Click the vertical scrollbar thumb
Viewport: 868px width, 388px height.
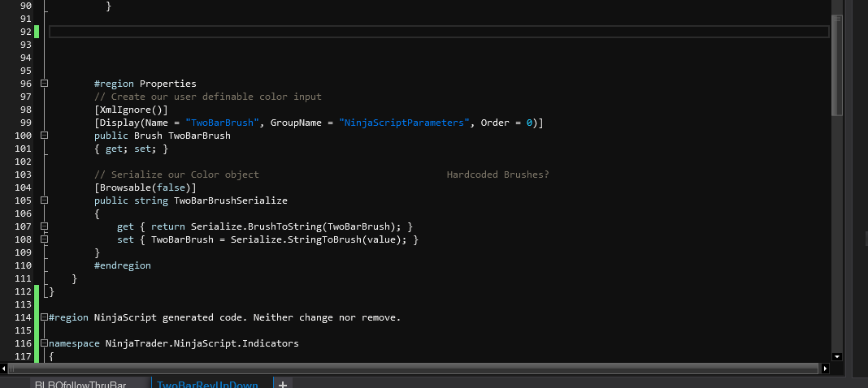837,65
